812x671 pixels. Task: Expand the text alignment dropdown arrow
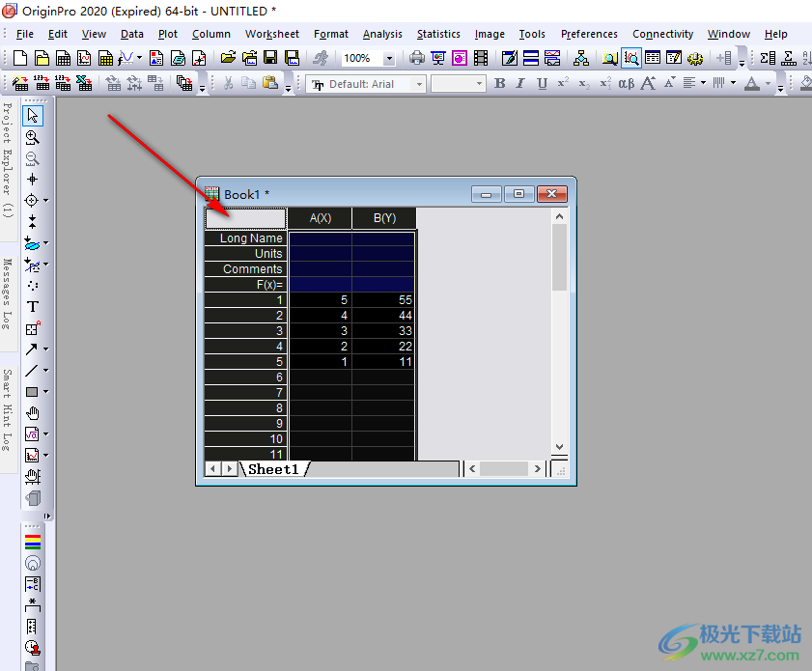tap(703, 83)
